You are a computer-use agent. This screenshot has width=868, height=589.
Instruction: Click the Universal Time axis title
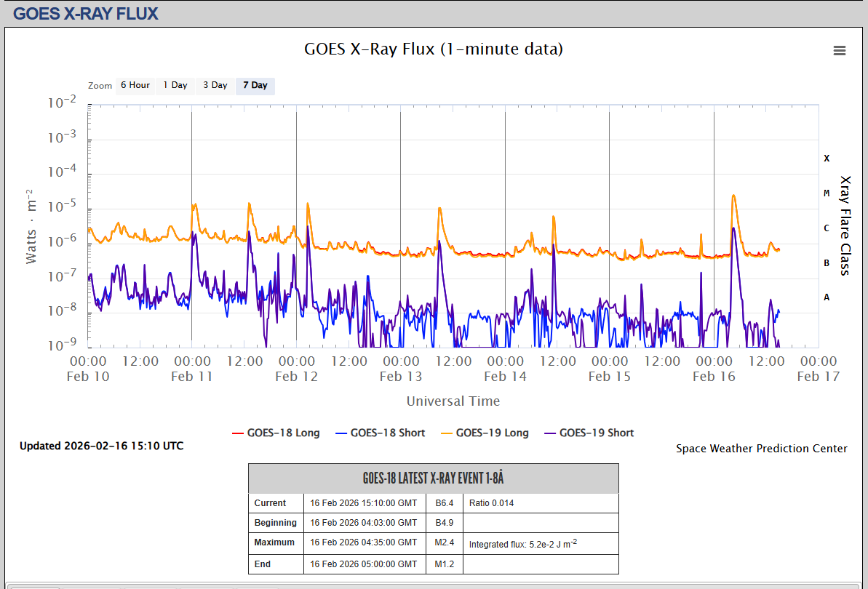pos(453,401)
